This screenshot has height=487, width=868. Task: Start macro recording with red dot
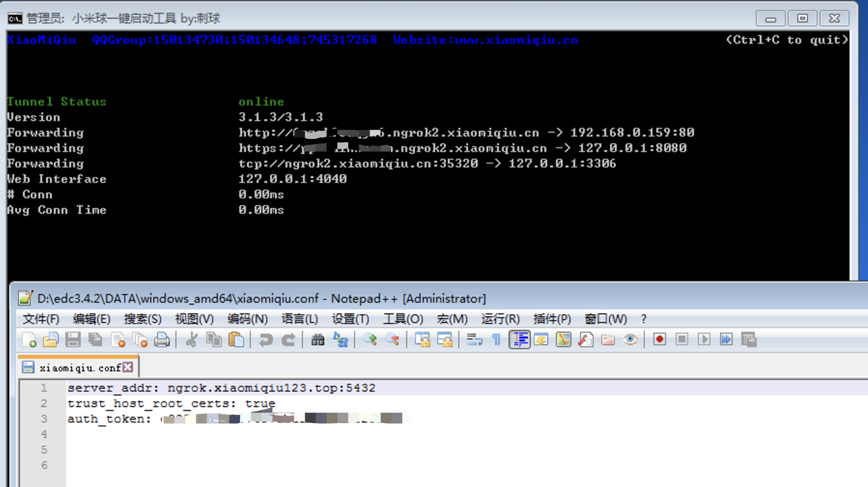pos(660,340)
